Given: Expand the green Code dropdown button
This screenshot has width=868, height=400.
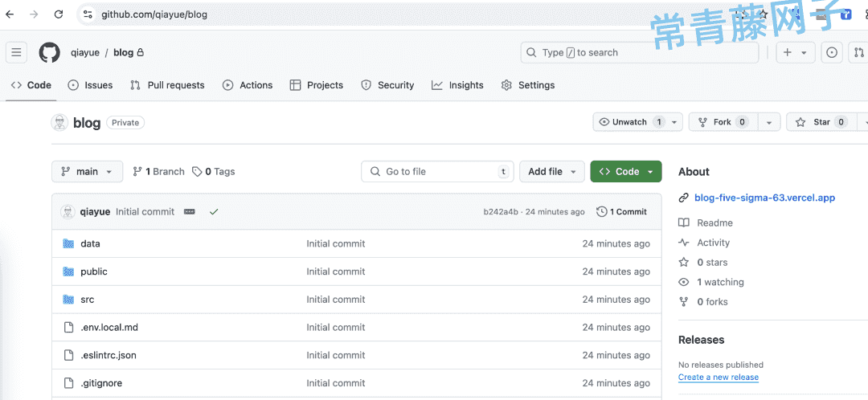Looking at the screenshot, I should (625, 172).
